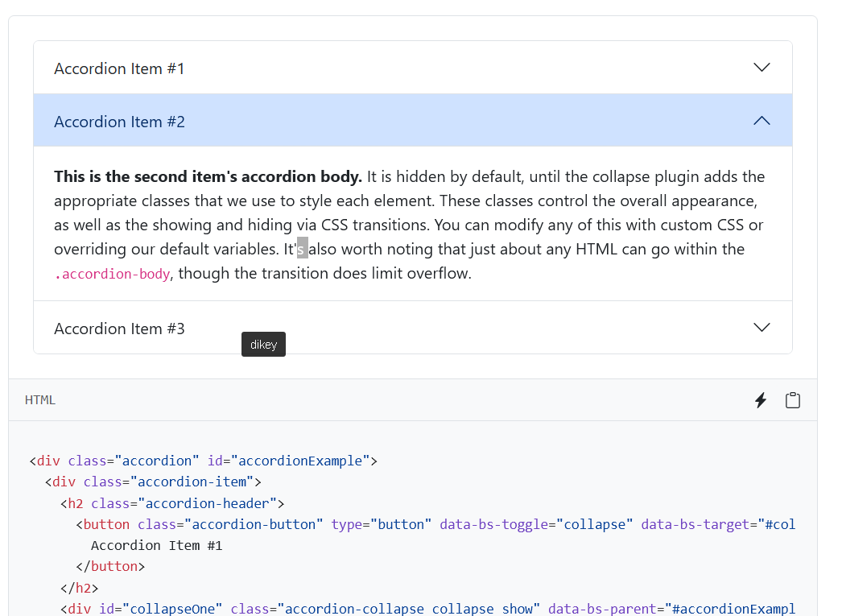Expand Accordion Item #1 header
This screenshot has width=842, height=616.
412,68
